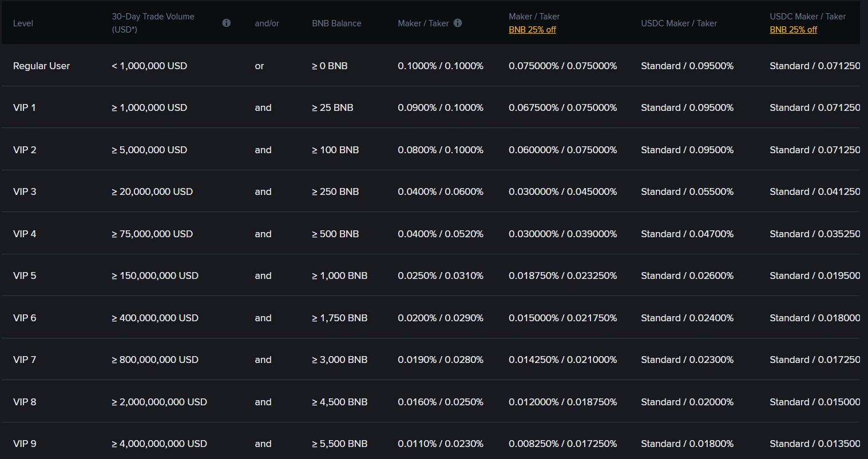
Task: Select the VIP 3 level cell
Action: [25, 191]
